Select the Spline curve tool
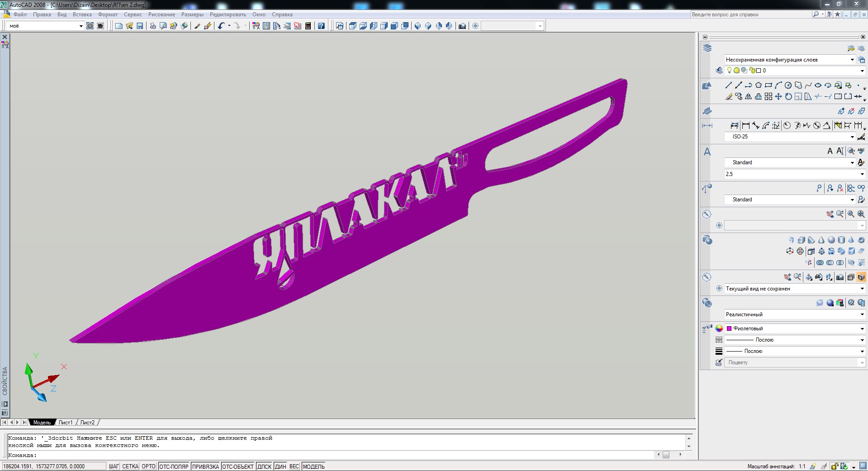The height and width of the screenshot is (471, 868). [808, 85]
